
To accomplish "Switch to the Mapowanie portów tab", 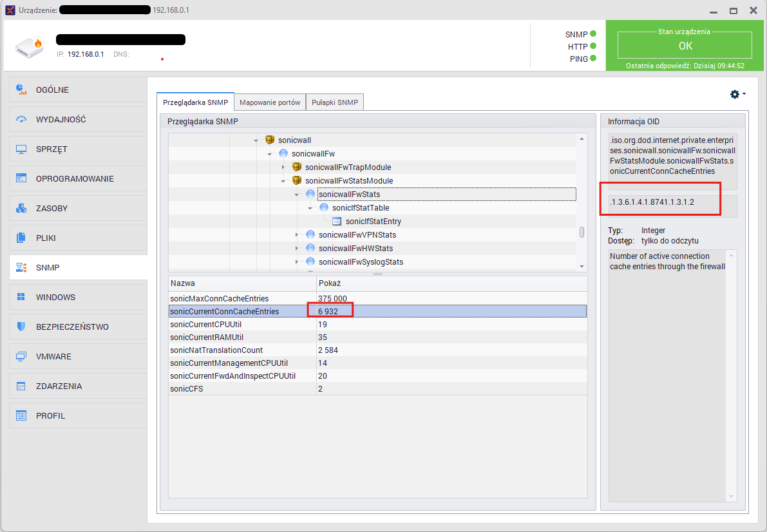I will click(269, 102).
